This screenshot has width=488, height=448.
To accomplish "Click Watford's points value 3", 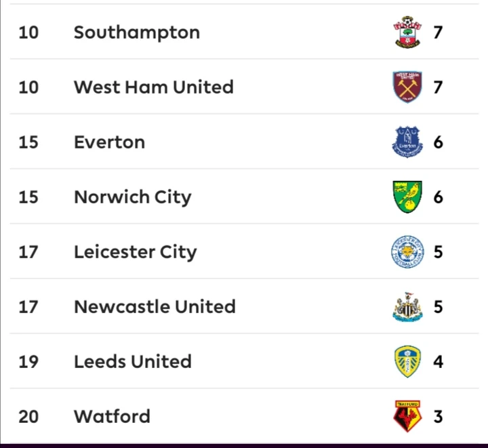I will click(438, 415).
